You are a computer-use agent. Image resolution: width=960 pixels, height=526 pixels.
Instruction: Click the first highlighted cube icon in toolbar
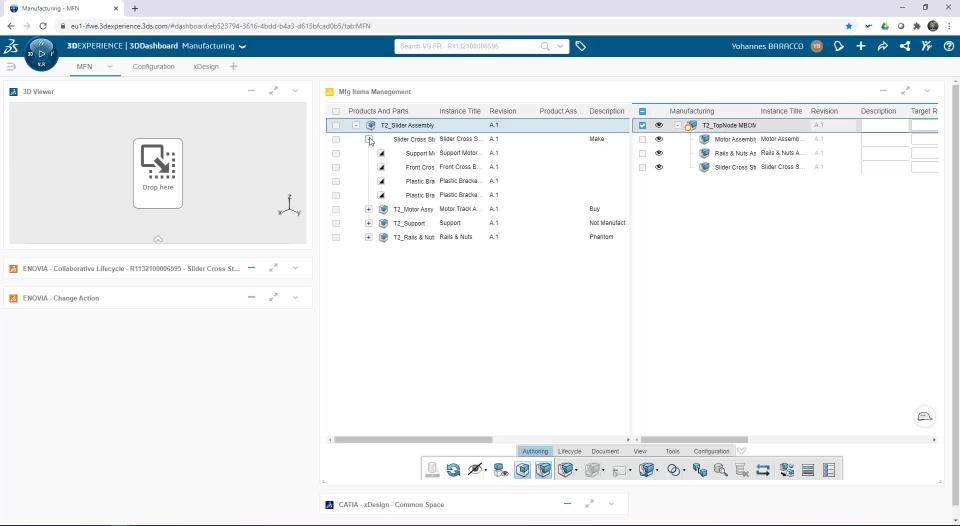tap(522, 470)
